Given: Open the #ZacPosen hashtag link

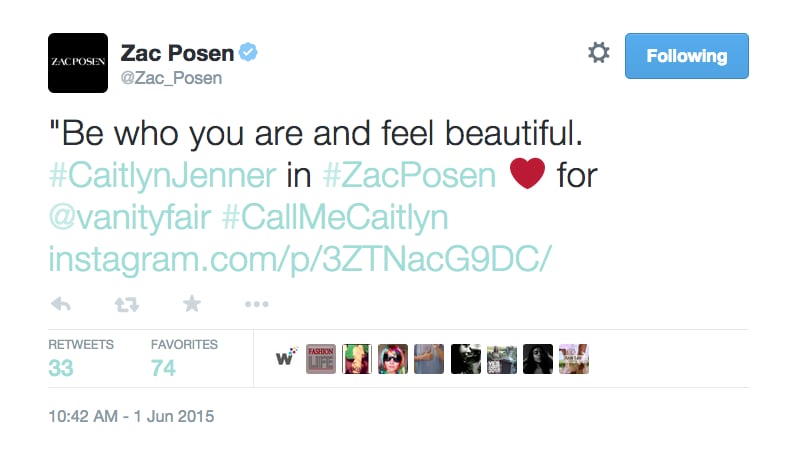Looking at the screenshot, I should click(409, 175).
